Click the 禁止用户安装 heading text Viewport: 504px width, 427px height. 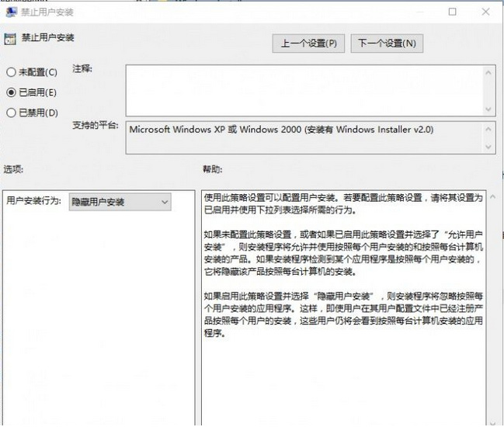(x=48, y=37)
